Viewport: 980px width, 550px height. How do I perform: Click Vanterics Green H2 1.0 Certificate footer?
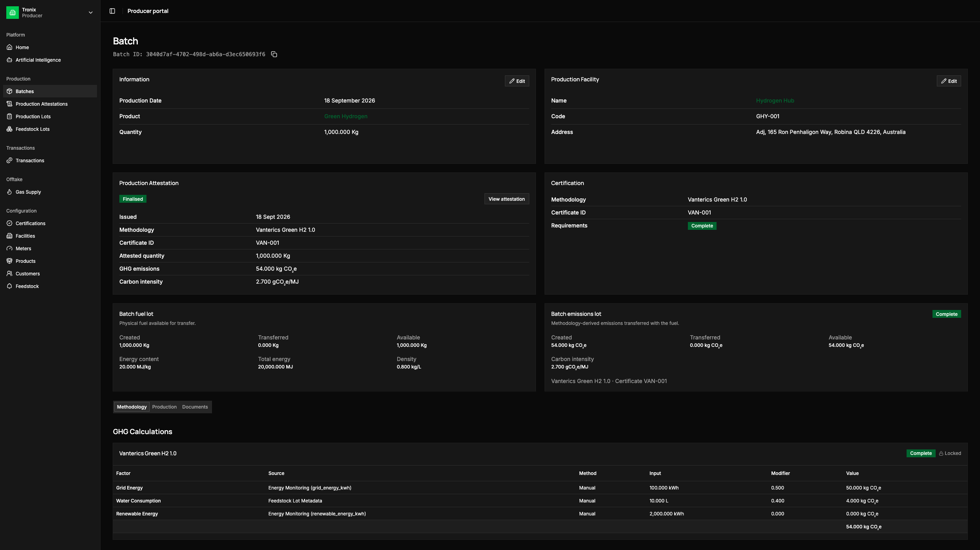click(609, 381)
